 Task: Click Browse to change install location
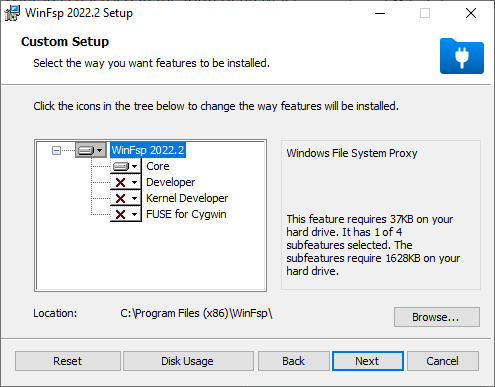[437, 317]
